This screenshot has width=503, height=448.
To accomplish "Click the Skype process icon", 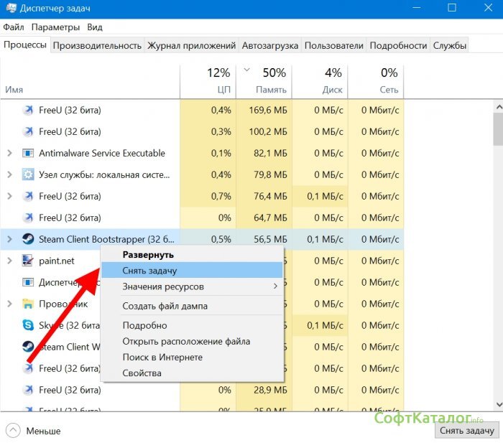I will click(x=28, y=325).
